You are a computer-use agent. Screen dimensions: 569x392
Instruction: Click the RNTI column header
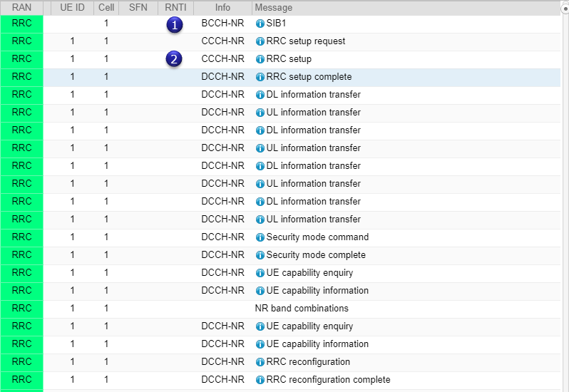coord(175,8)
